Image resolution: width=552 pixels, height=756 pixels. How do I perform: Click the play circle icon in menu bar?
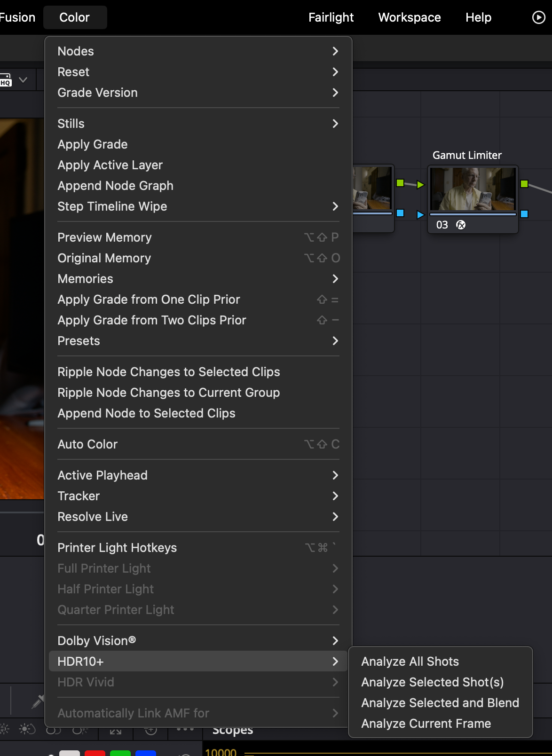(x=538, y=17)
